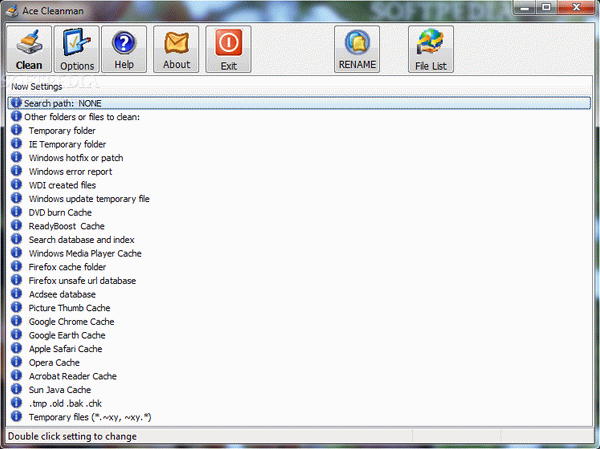The image size is (600, 449).
Task: Click info icon beside Firefox cache folder
Action: [16, 266]
